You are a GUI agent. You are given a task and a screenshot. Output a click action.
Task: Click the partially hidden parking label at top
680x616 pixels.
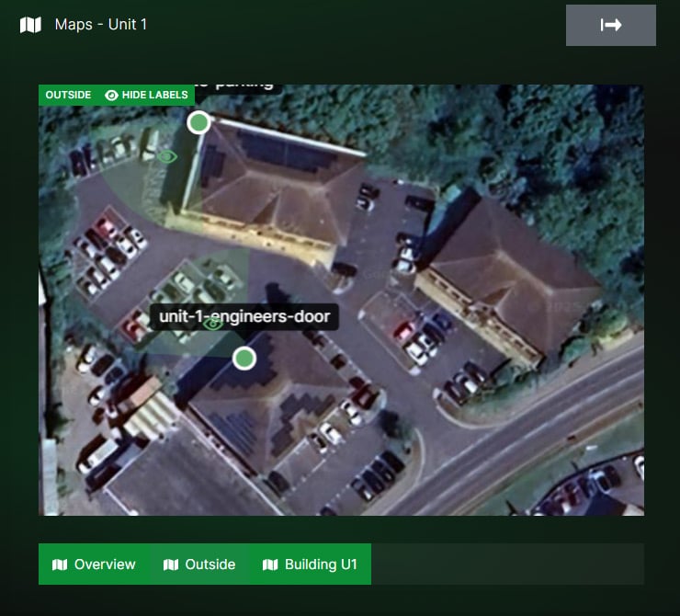[237, 88]
